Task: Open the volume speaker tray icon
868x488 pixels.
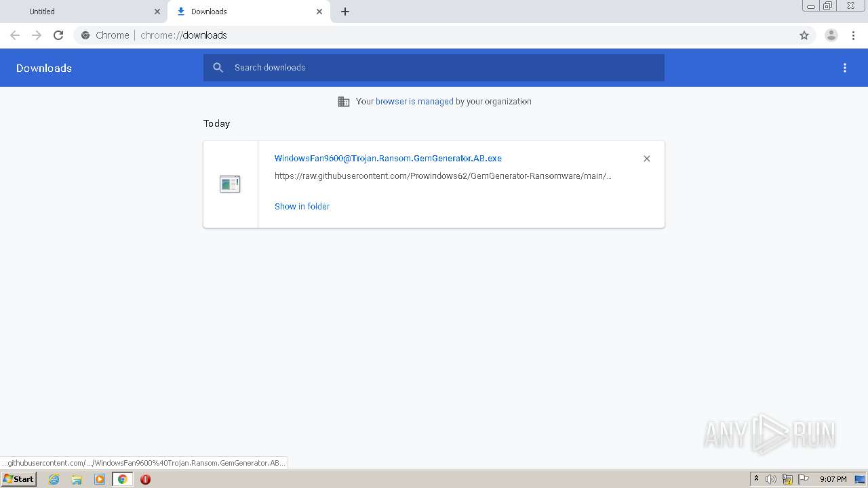Action: click(x=770, y=479)
